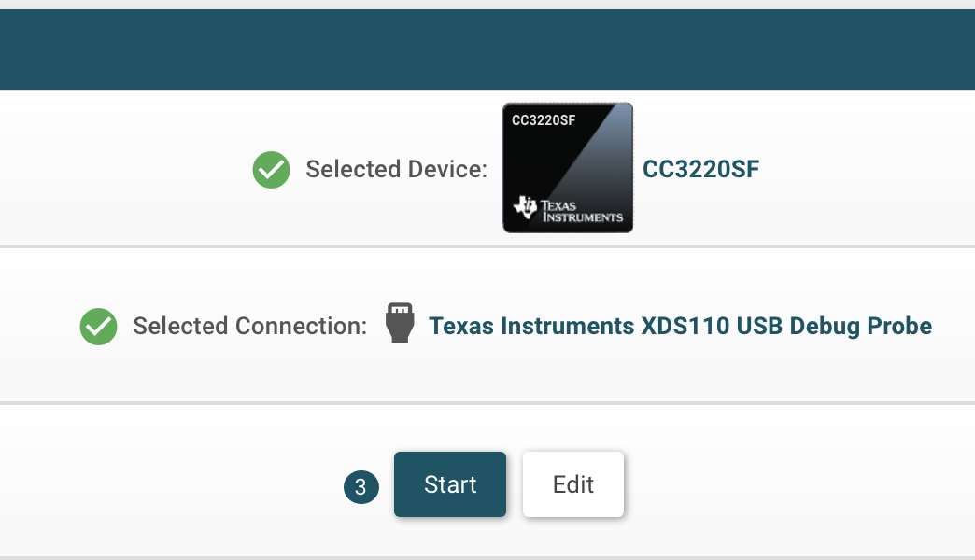Click the USB plug connection icon
Viewport: 975px width, 560px height.
coord(400,323)
